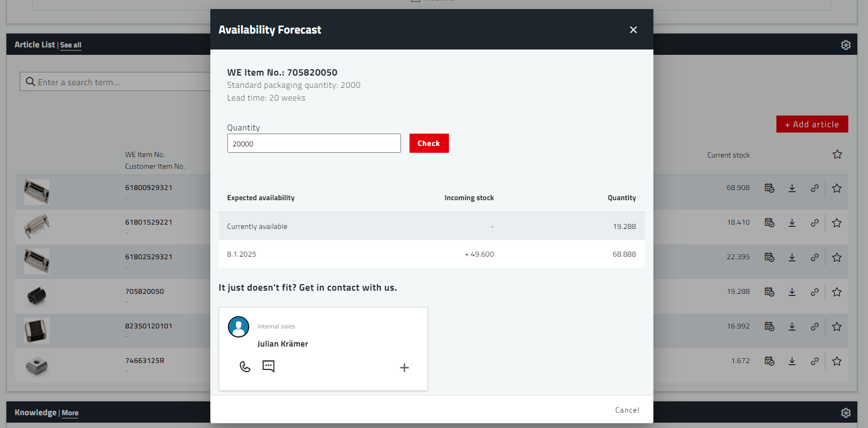The height and width of the screenshot is (428, 868).
Task: Open the More link beside Knowledge
Action: coord(70,413)
